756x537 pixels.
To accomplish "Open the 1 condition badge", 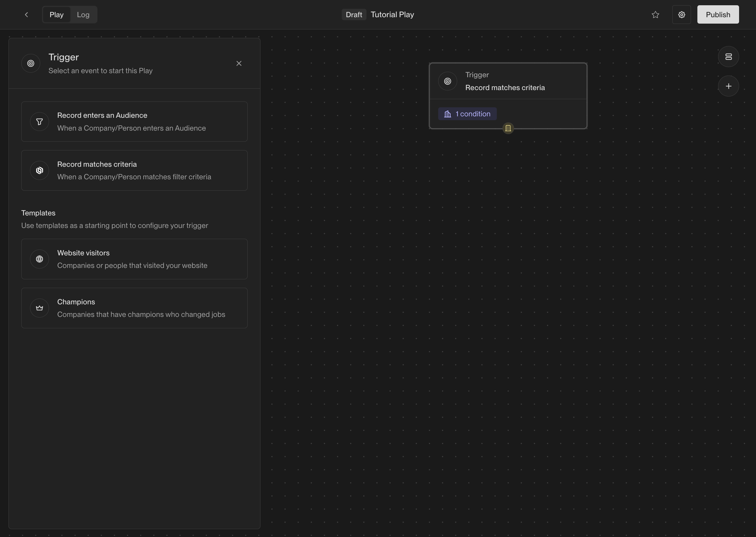I will tap(467, 114).
